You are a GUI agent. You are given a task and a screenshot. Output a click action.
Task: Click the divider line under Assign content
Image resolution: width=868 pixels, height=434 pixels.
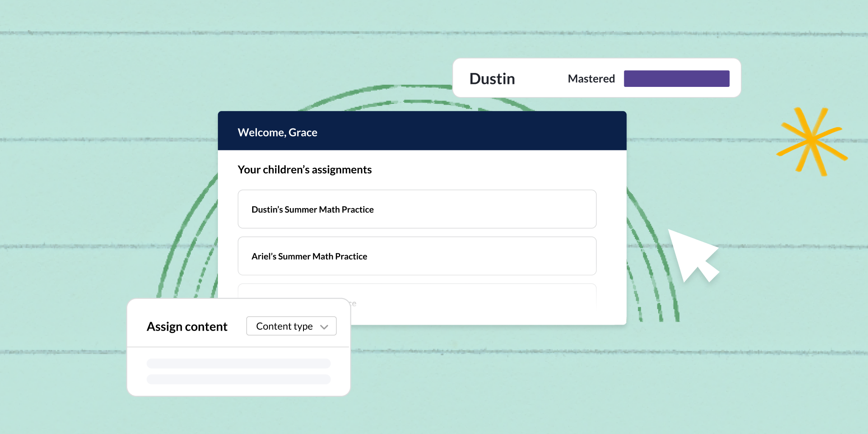[238, 347]
